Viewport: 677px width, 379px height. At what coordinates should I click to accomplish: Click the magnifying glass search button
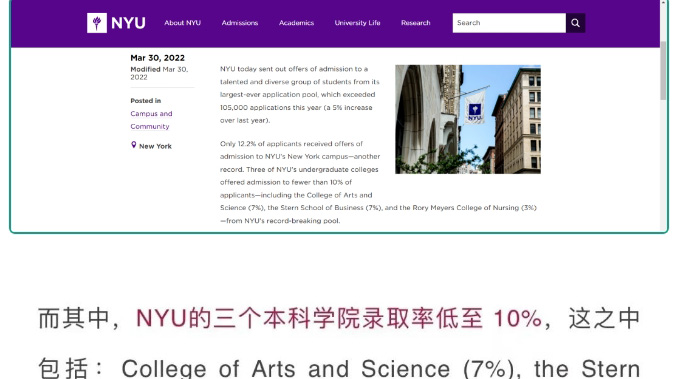(576, 23)
